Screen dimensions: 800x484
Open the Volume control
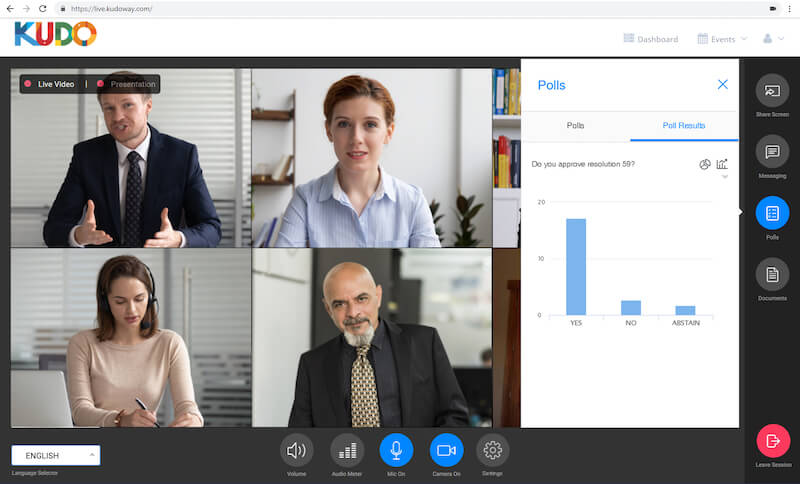pyautogui.click(x=296, y=450)
